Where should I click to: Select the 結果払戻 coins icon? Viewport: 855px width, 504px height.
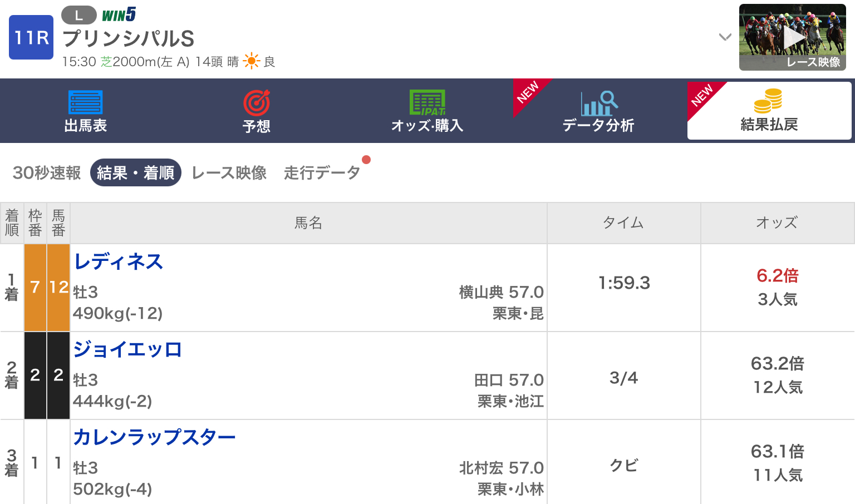[x=768, y=101]
